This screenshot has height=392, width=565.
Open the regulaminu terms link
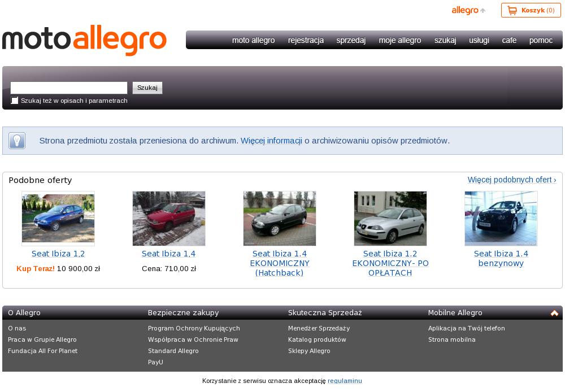point(345,381)
